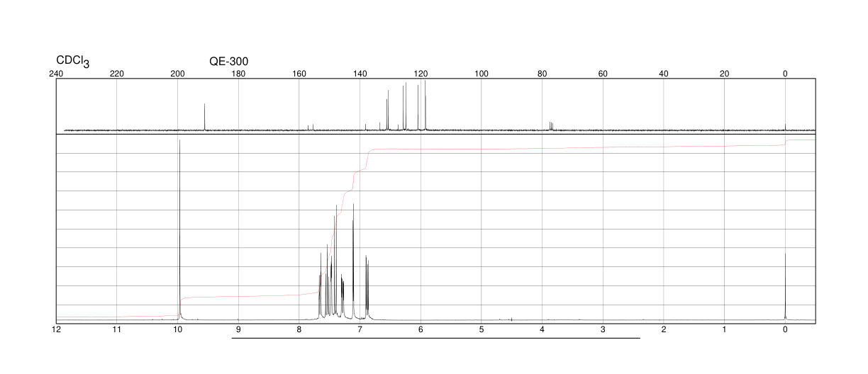868x374 pixels.
Task: Click the 12 ppm label on proton axis
Action: click(56, 330)
